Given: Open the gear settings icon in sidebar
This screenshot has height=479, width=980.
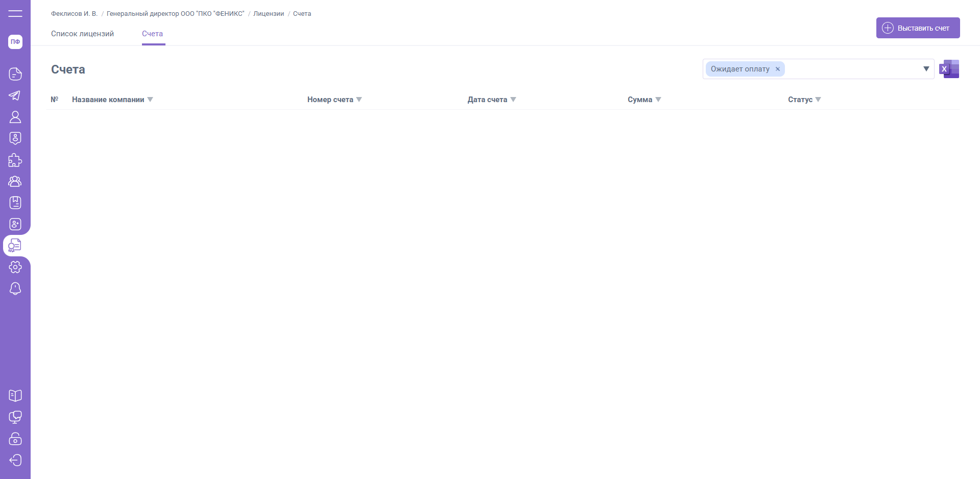Looking at the screenshot, I should [15, 267].
